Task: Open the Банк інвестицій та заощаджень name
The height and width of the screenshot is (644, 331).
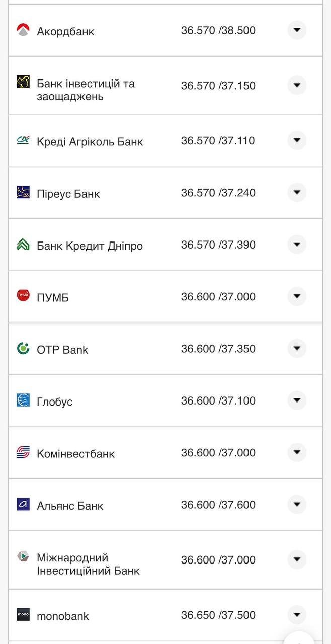Action: [x=86, y=90]
